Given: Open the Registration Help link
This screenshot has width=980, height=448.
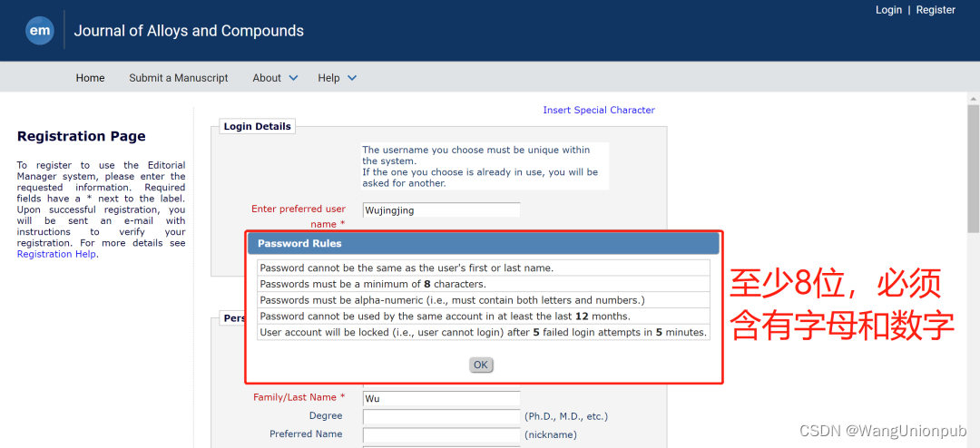Looking at the screenshot, I should click(56, 254).
